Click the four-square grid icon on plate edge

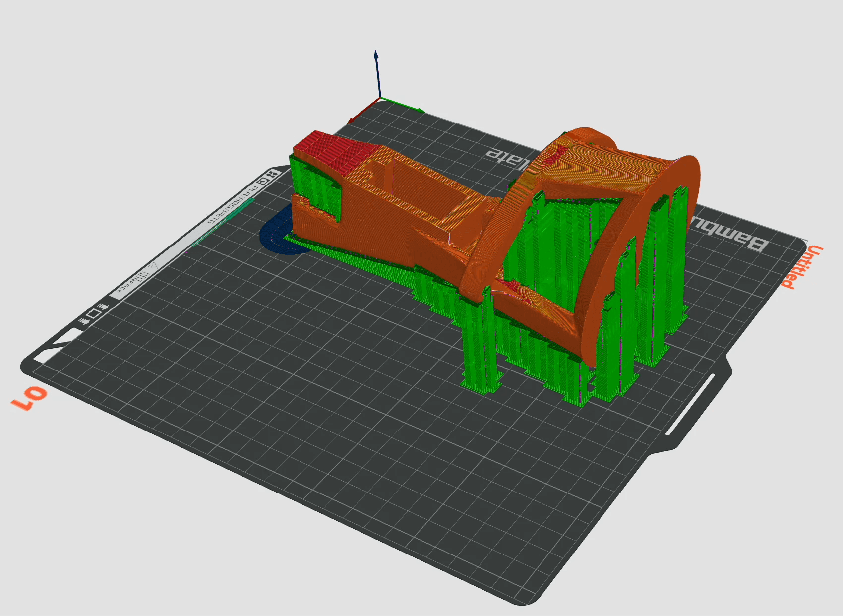click(x=272, y=174)
